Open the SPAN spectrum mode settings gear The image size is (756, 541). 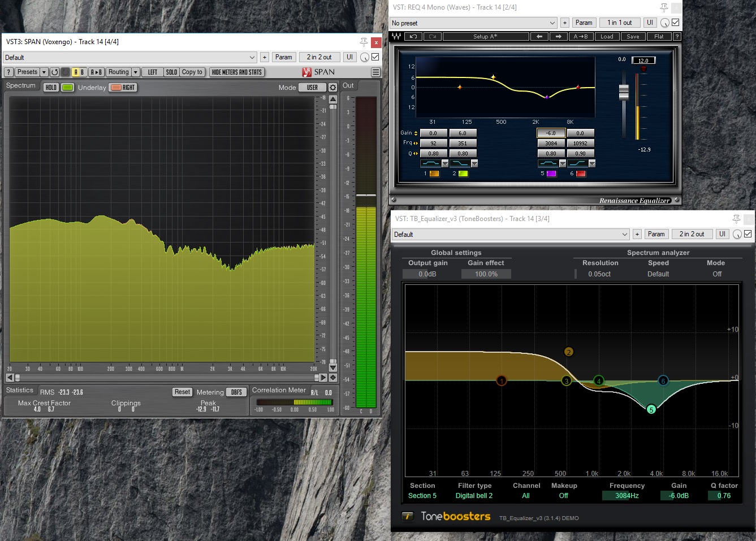click(333, 88)
